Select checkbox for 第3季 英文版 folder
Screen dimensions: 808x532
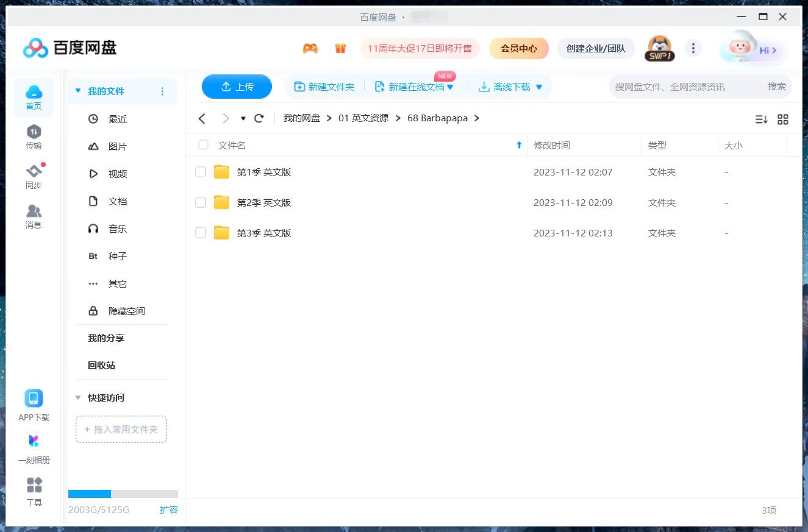pos(201,233)
